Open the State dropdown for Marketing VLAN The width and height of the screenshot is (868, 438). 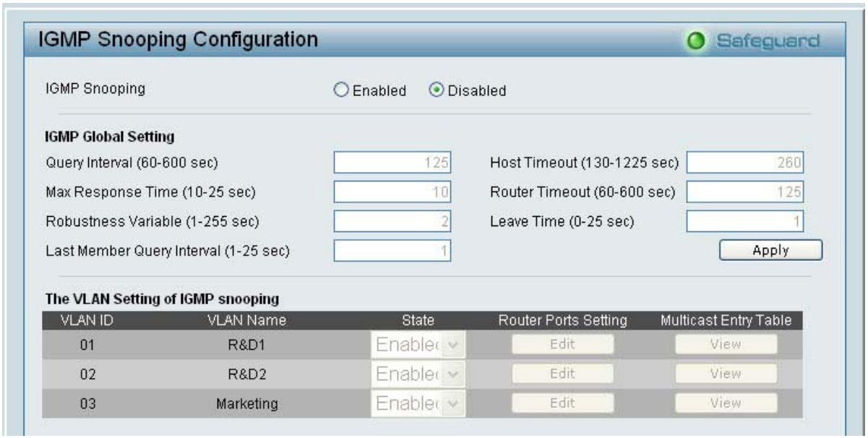click(418, 403)
